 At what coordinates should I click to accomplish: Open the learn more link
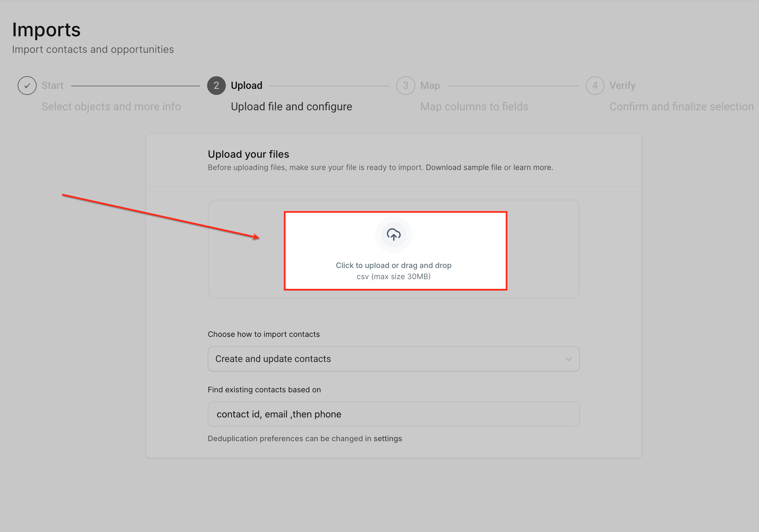(532, 167)
